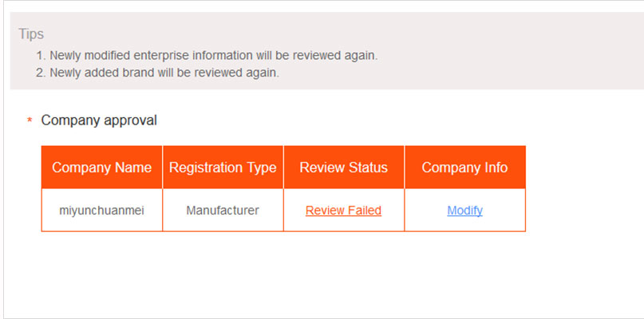Image resolution: width=644 pixels, height=319 pixels.
Task: Click the word Newly in first tip
Action: 65,56
